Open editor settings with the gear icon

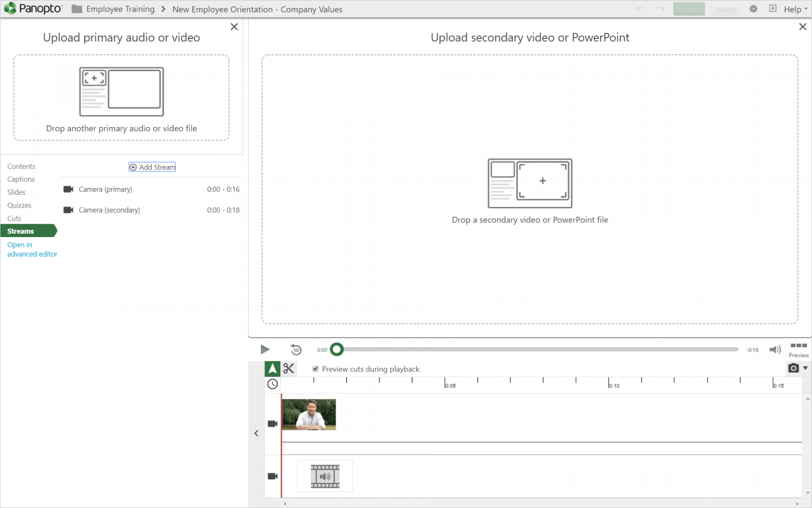tap(753, 8)
